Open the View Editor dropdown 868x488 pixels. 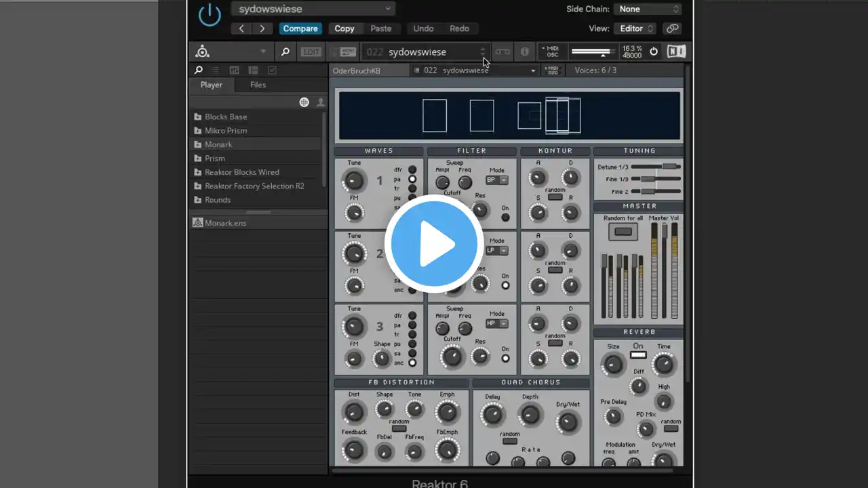[x=635, y=28]
